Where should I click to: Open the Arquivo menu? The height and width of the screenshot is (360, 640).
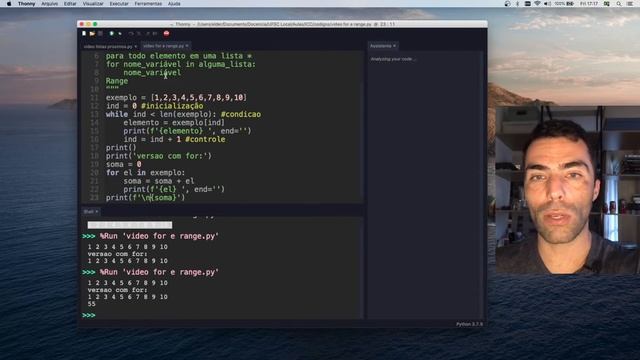(49, 4)
